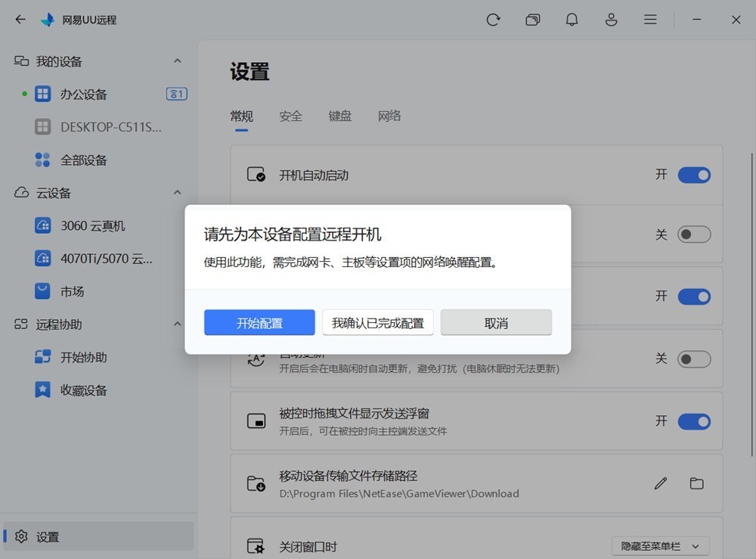756x559 pixels.
Task: Click the 开始配置 button
Action: 259,323
